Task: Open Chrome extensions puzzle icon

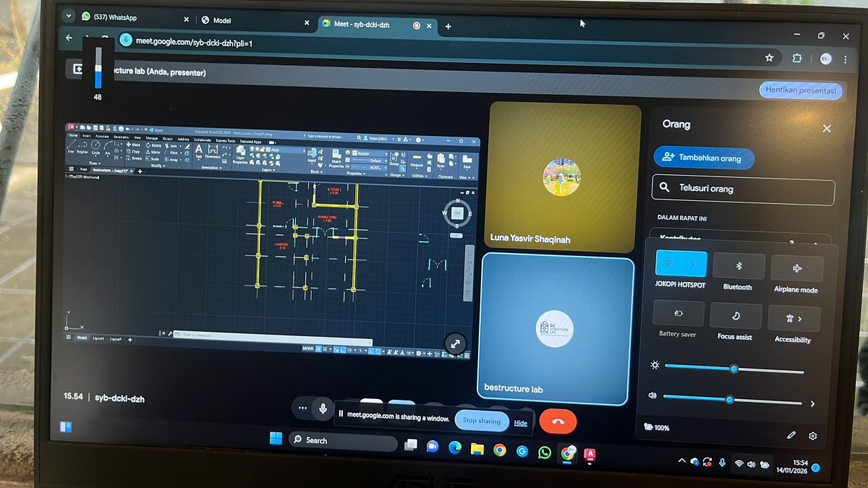Action: 797,59
